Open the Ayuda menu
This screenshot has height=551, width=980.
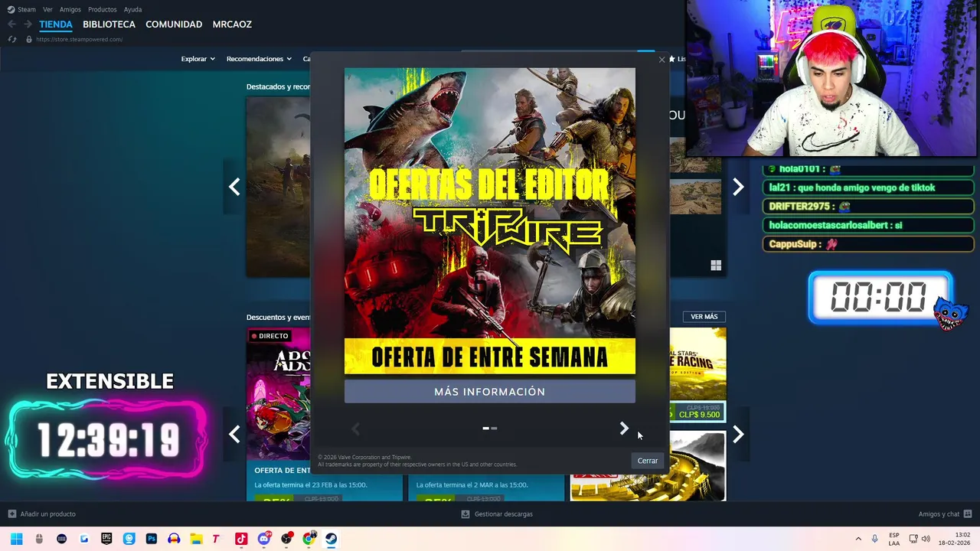(132, 10)
